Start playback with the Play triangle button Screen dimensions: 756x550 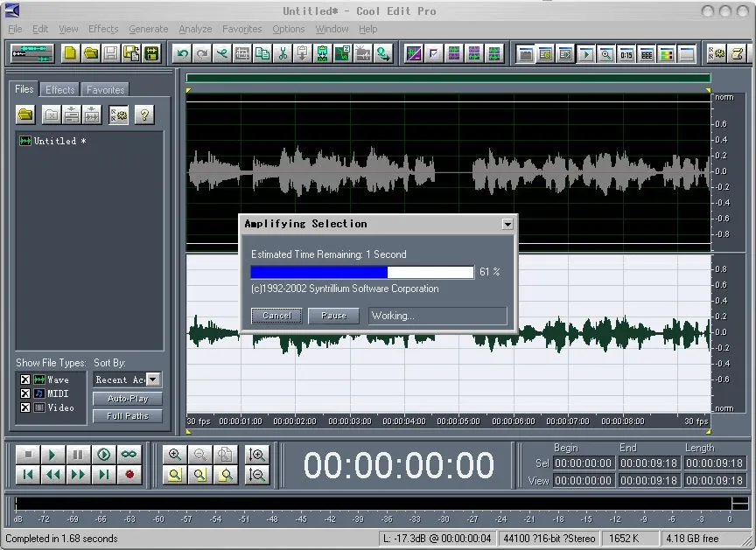point(52,454)
